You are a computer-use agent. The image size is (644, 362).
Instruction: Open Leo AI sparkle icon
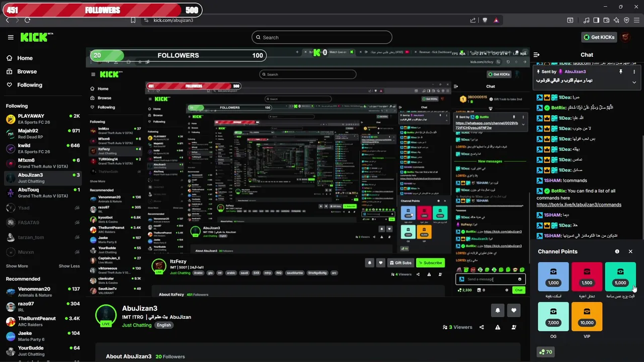click(616, 20)
